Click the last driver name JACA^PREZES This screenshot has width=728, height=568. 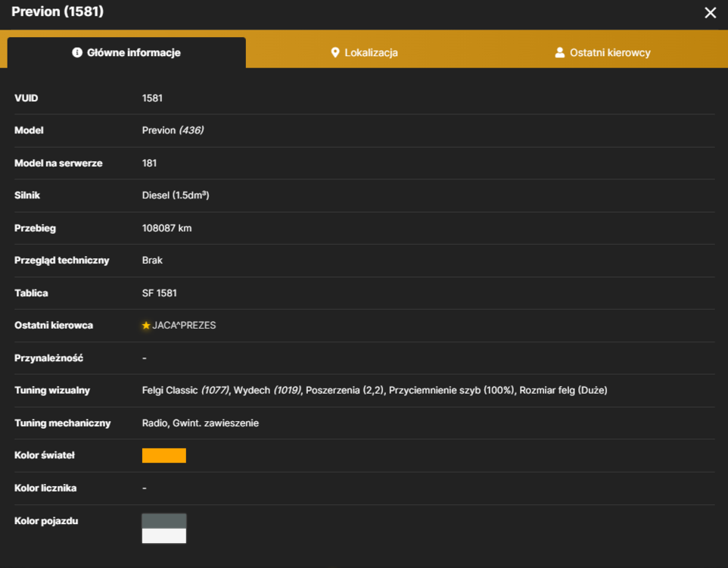[185, 326]
